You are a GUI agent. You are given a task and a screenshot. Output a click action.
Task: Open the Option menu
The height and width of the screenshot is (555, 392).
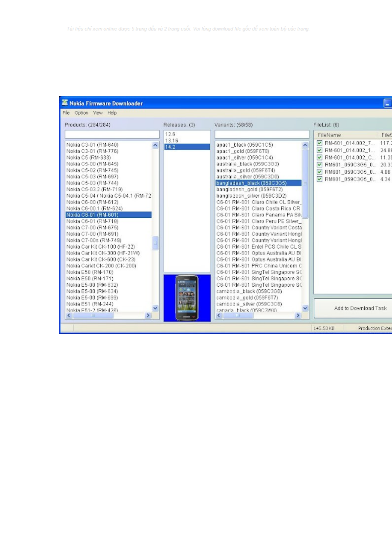[81, 113]
